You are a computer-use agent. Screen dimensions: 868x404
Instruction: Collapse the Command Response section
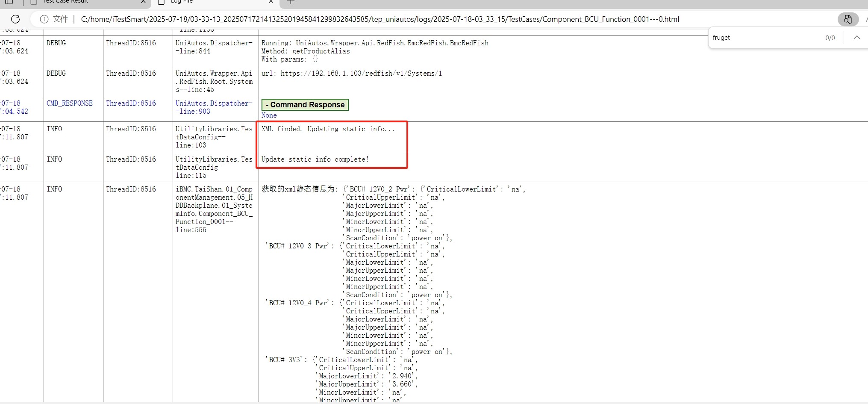[x=305, y=105]
